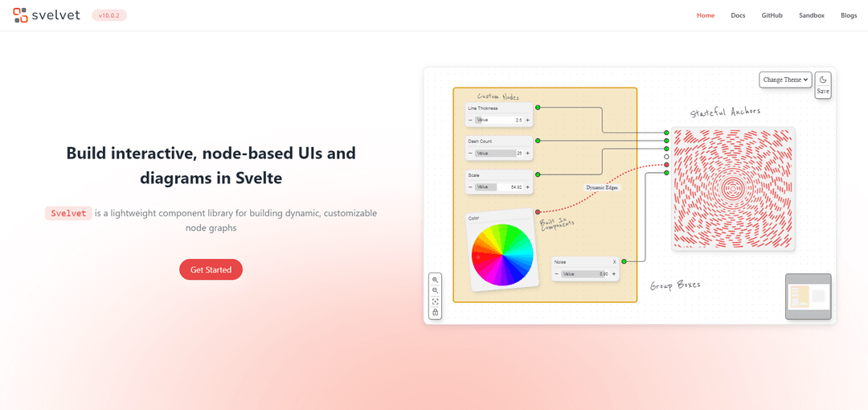Decrease Dash Count with minus button
The image size is (868, 410).
pos(470,153)
